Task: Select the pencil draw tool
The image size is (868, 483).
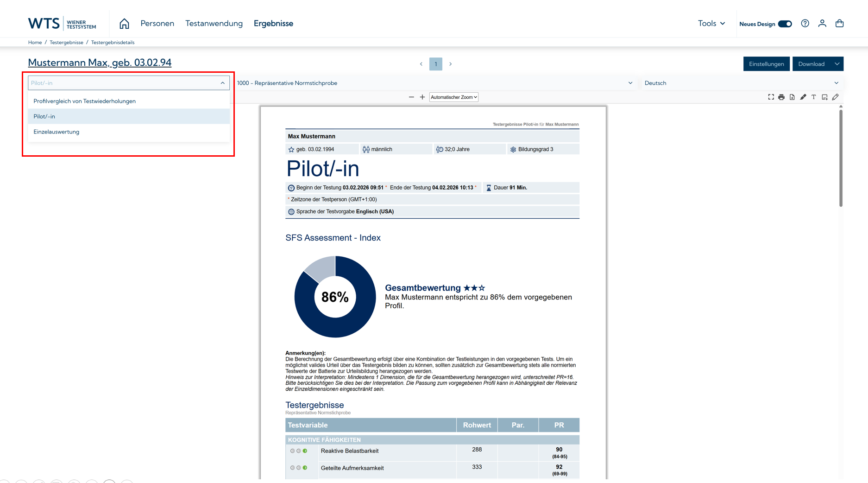Action: tap(836, 97)
